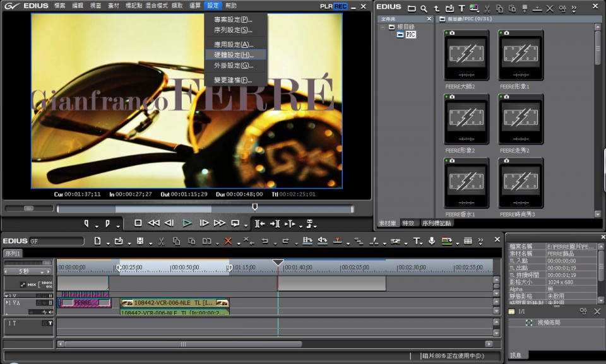Click the rewind button in the player
The image size is (606, 364).
(153, 223)
